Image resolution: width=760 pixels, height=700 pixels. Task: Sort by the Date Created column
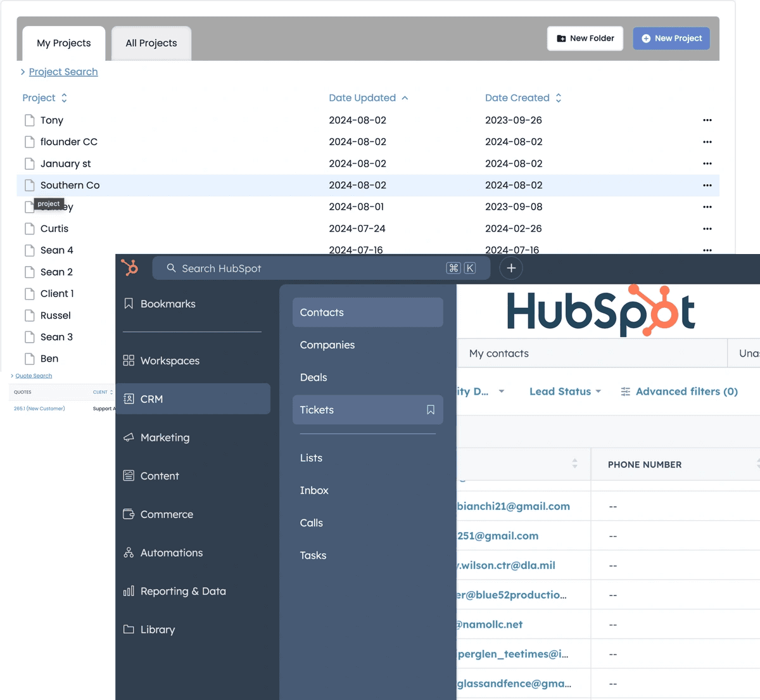click(x=524, y=98)
